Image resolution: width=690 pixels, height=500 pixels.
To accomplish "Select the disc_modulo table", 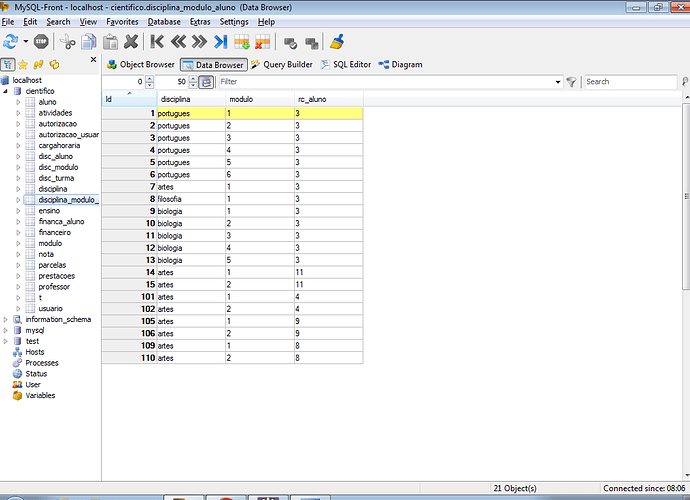I will coord(58,167).
